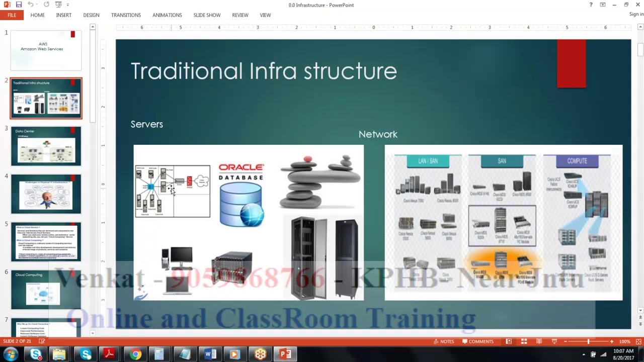Redo or repeat the last action
This screenshot has width=644, height=362.
tap(46, 5)
